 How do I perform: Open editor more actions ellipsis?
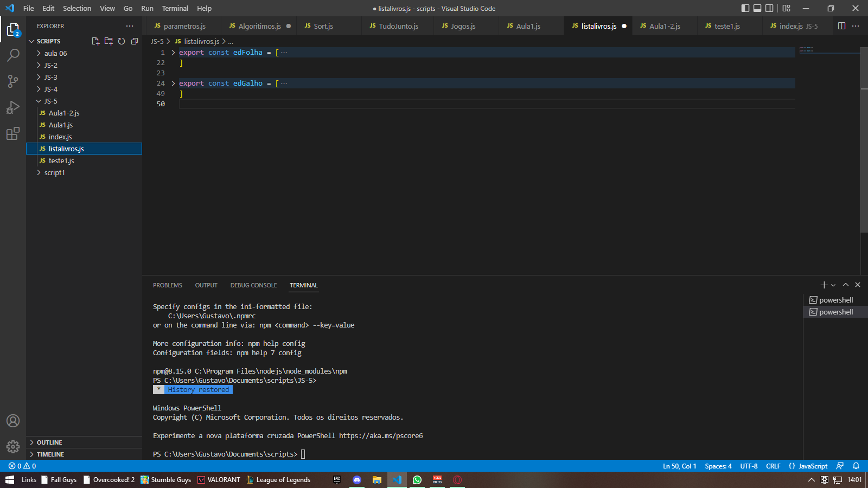tap(856, 26)
